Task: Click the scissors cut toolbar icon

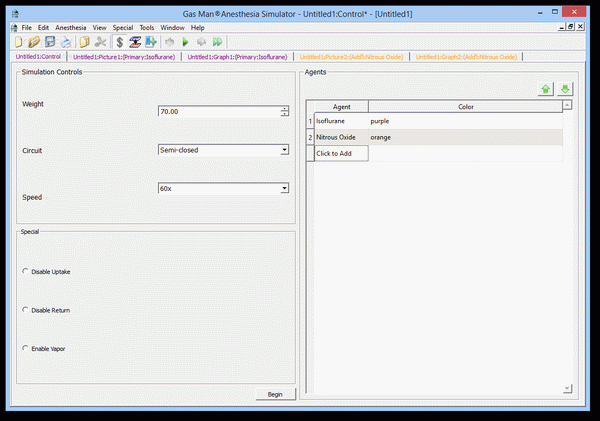Action: 101,42
